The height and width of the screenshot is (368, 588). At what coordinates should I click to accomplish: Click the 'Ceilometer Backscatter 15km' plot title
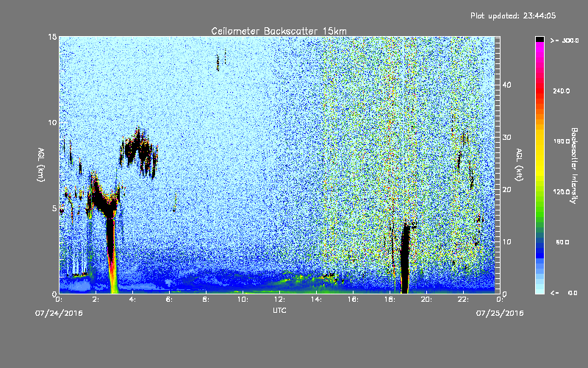(x=279, y=31)
